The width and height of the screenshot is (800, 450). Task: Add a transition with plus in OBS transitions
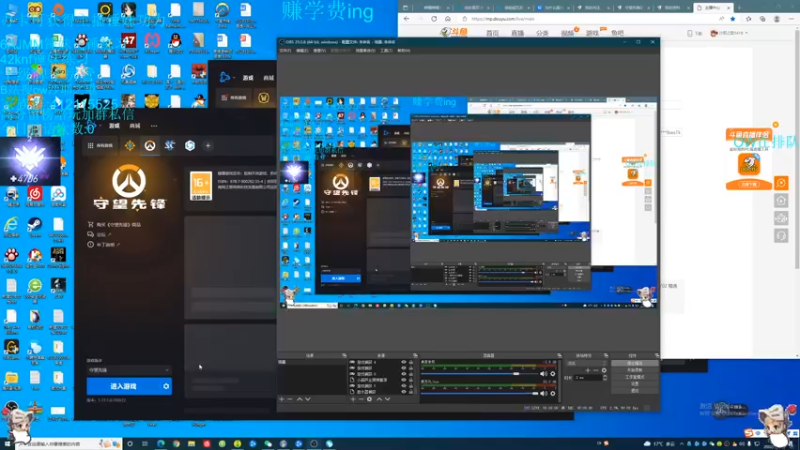coord(587,370)
